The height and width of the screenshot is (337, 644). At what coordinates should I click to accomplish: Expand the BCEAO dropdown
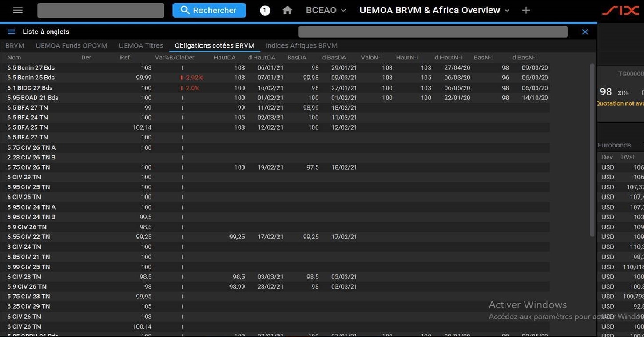point(326,10)
